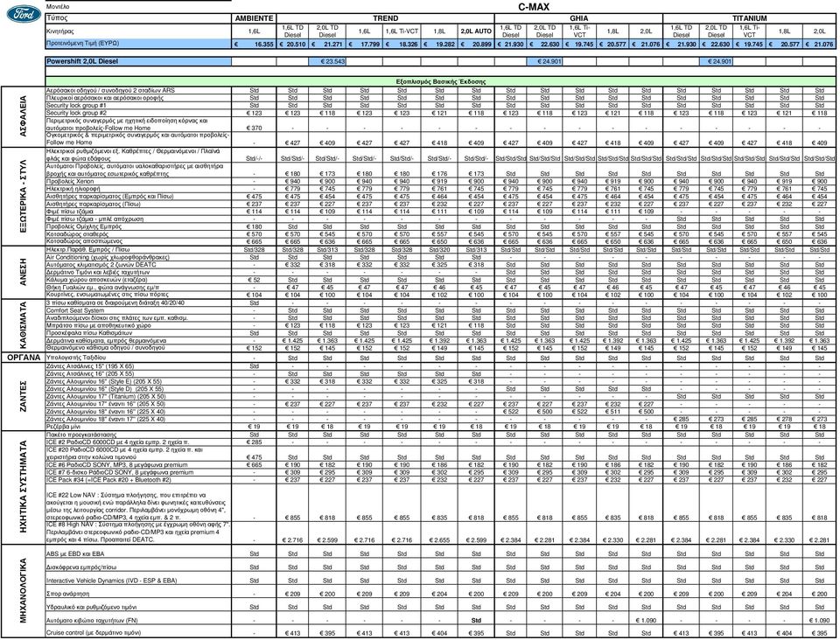Select the Trend price 20.899

[481, 45]
